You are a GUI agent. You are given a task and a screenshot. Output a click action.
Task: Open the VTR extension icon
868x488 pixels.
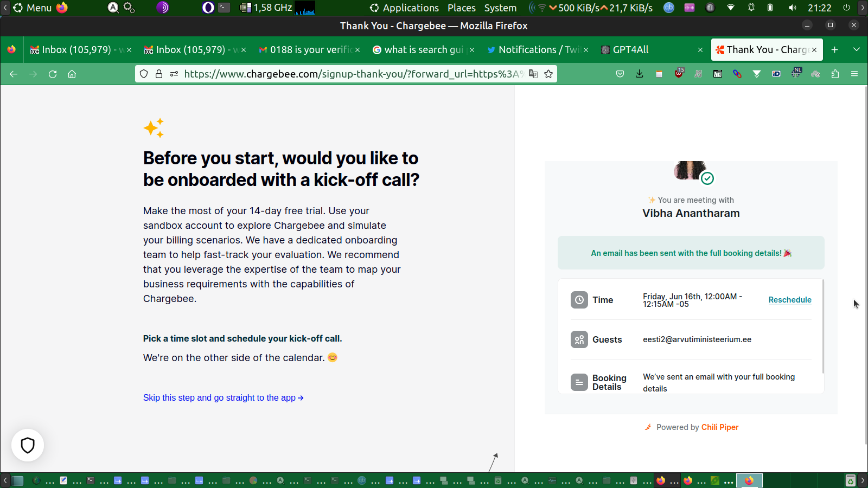[718, 74]
